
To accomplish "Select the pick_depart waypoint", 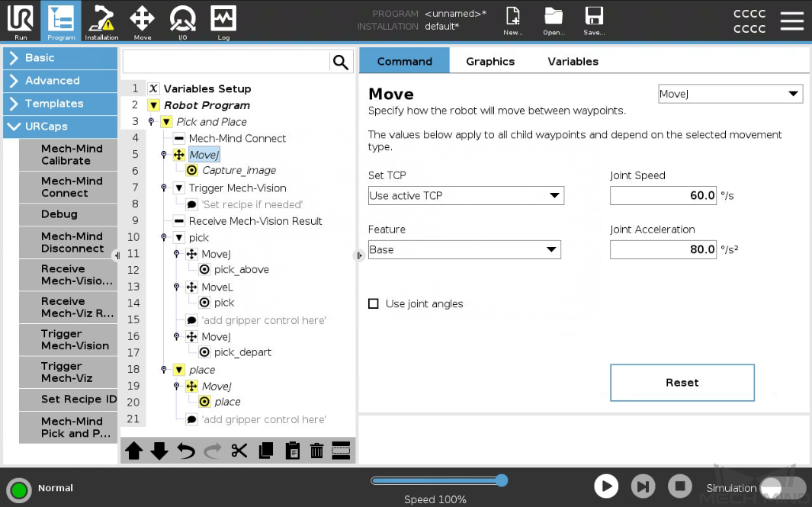I will point(242,352).
